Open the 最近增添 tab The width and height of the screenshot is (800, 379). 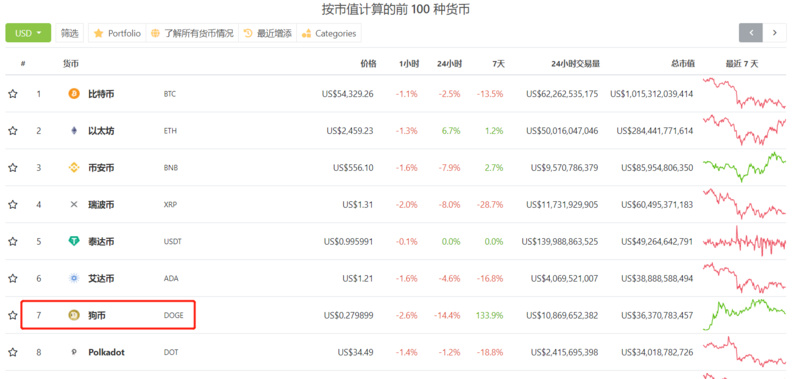[x=267, y=33]
